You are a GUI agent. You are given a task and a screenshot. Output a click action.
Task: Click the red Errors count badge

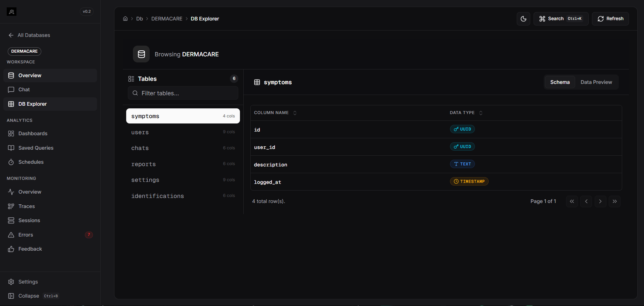[x=89, y=235]
